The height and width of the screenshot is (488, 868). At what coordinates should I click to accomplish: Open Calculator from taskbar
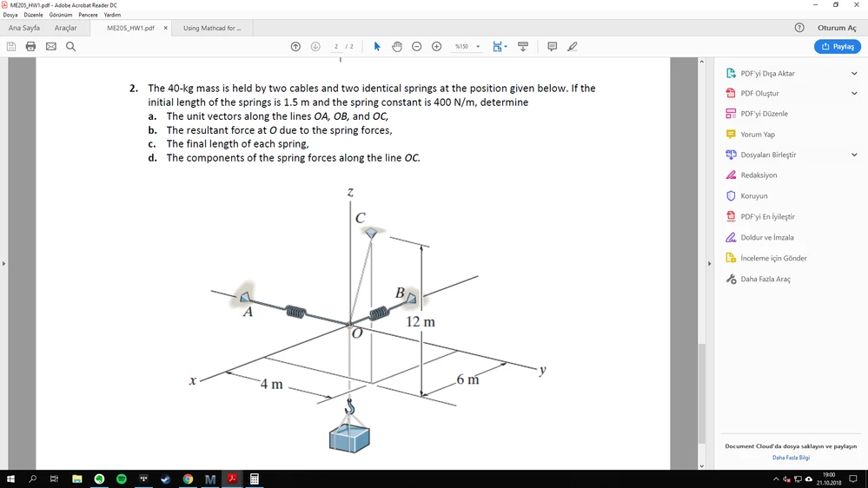coord(254,479)
